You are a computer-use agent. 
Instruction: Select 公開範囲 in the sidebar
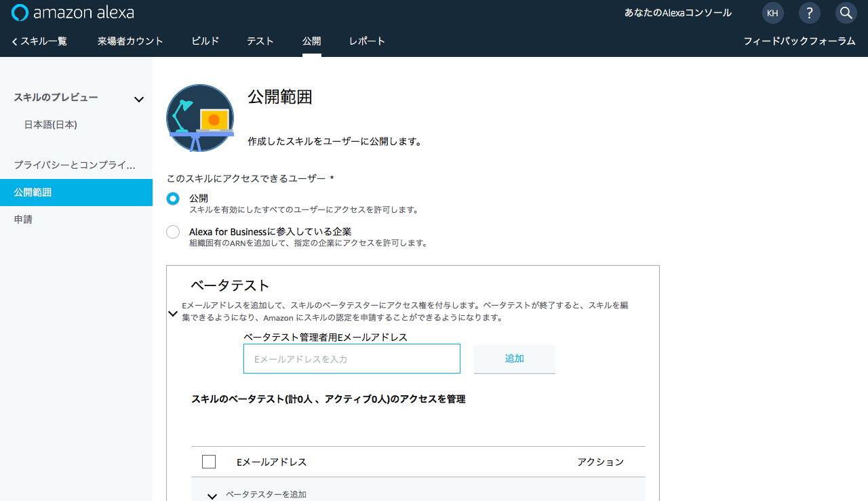tap(76, 193)
